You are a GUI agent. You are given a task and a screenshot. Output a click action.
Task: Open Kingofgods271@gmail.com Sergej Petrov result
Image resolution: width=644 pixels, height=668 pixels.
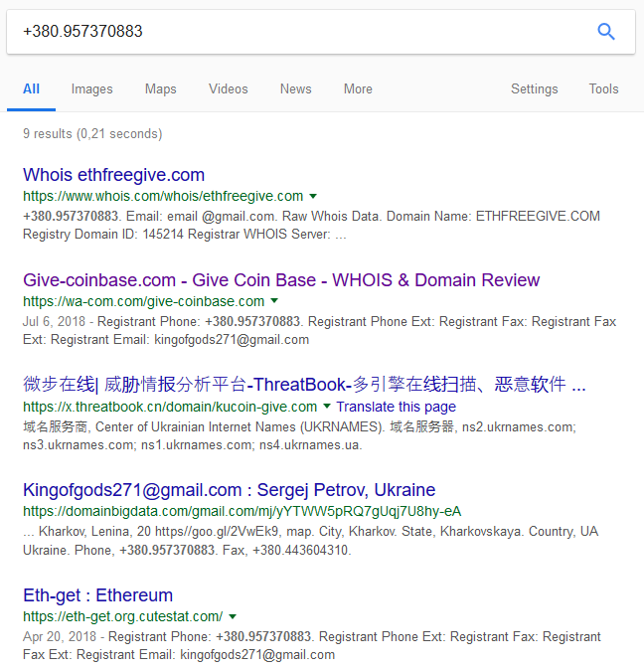230,490
